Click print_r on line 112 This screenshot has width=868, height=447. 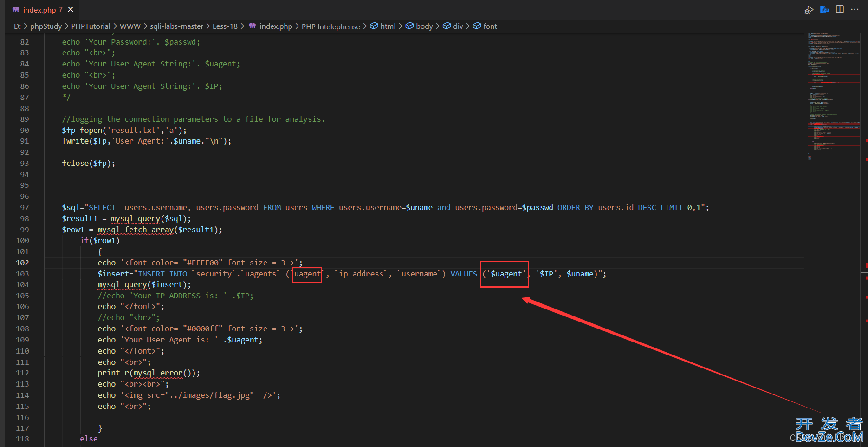point(113,373)
